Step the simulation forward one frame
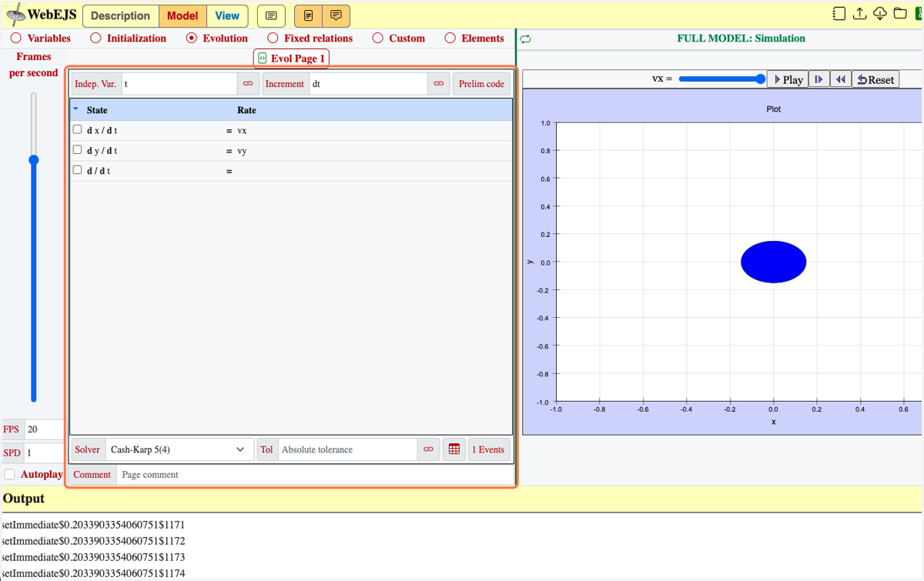The width and height of the screenshot is (924, 581). 819,79
